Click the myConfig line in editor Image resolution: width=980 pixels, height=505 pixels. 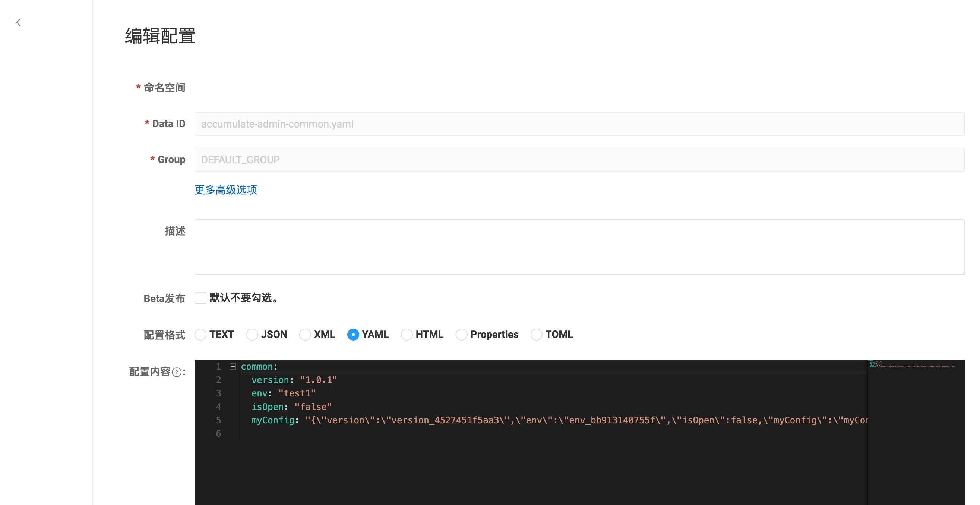[x=560, y=420]
